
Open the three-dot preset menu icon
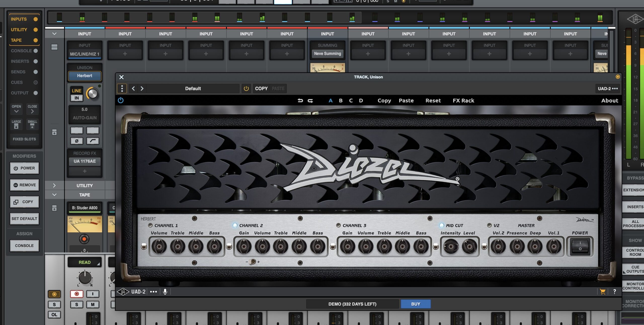tap(122, 88)
